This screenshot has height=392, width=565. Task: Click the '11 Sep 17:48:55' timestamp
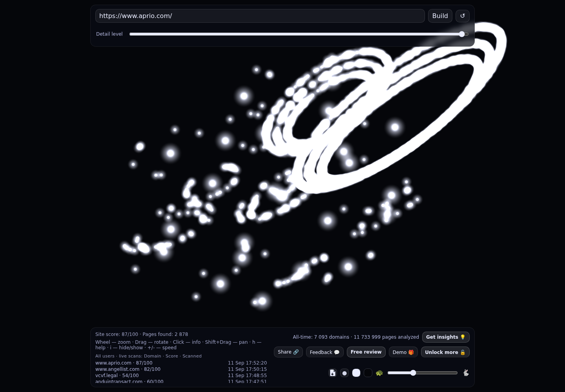pos(247,376)
